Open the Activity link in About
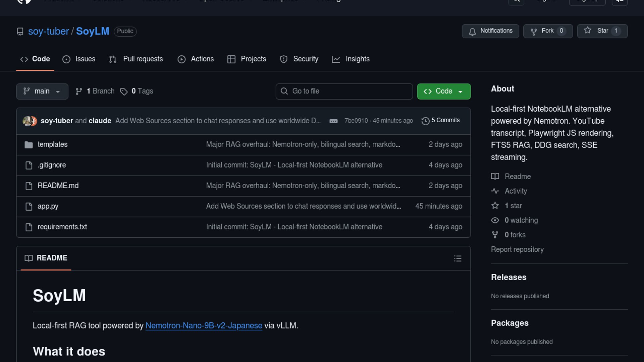644x362 pixels. pos(516,191)
